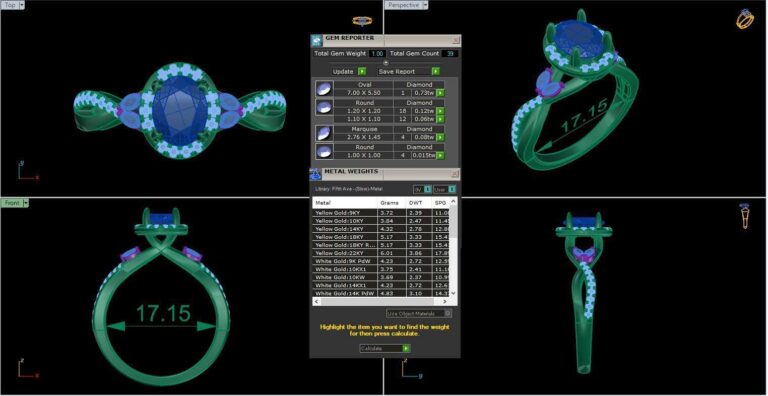Open the Perspective viewport dropdown arrow

point(425,5)
